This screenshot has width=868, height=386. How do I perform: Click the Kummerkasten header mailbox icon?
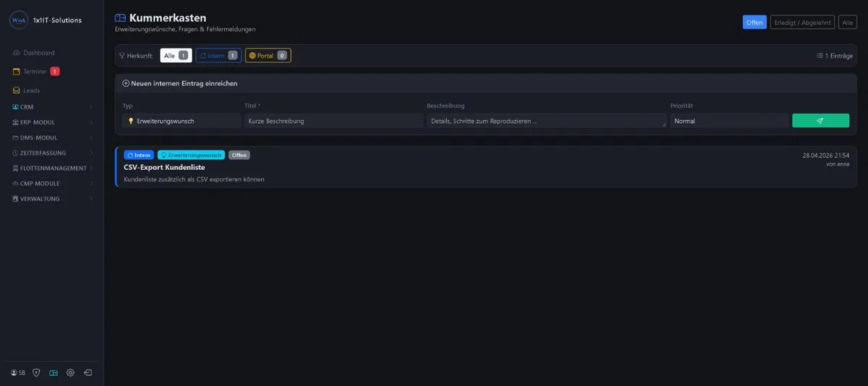[x=120, y=18]
